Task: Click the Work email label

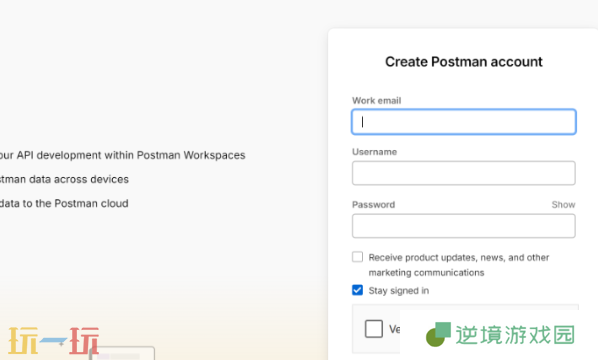Action: click(377, 101)
